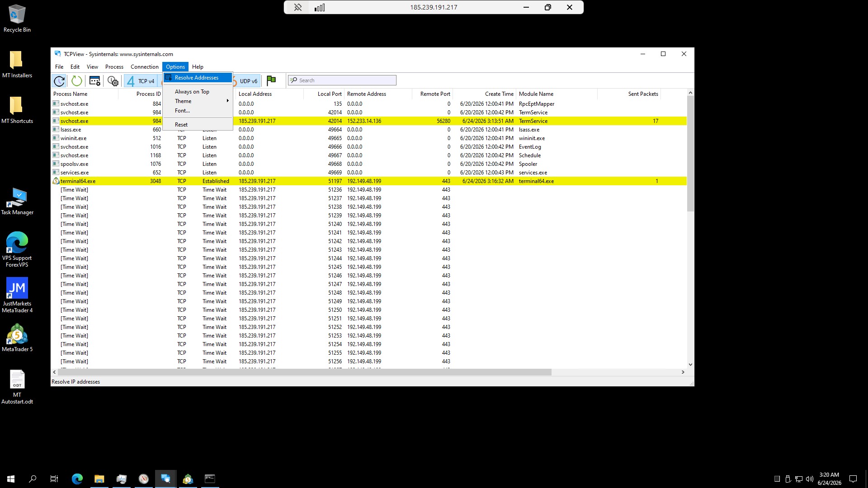Select the highlighted svchost.exe 984 row
The image size is (868, 488).
click(369, 121)
